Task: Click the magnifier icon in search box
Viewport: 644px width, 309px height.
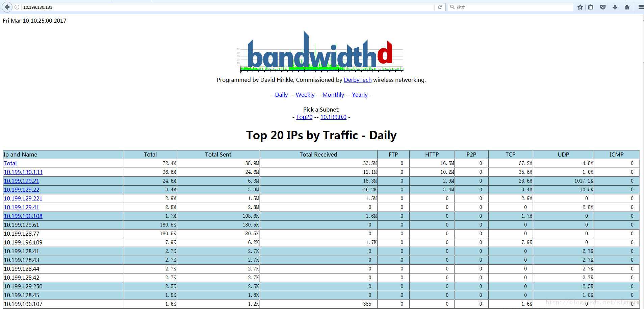Action: point(452,7)
